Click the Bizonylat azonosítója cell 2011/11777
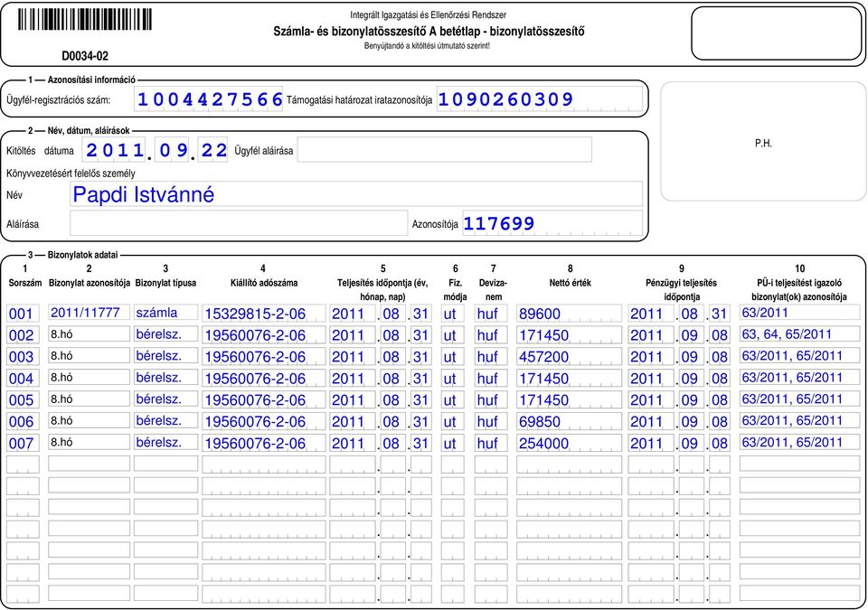Screen dimensions: 868x610 [x=90, y=312]
